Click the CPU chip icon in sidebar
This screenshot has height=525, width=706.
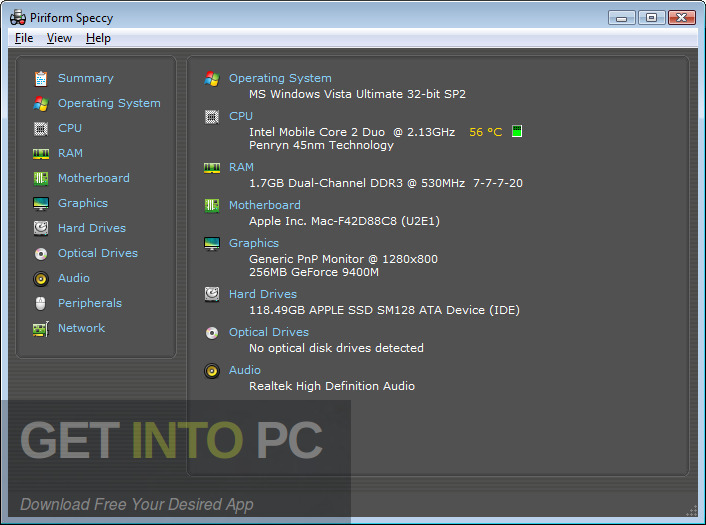(x=41, y=129)
